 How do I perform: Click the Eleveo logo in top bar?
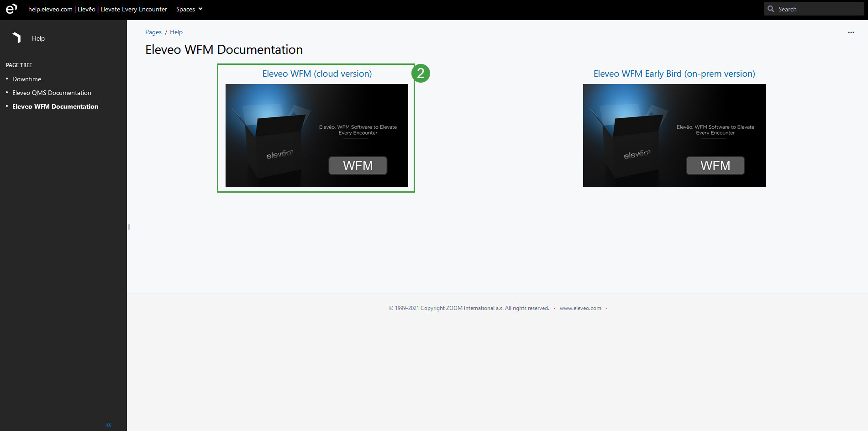click(x=11, y=9)
